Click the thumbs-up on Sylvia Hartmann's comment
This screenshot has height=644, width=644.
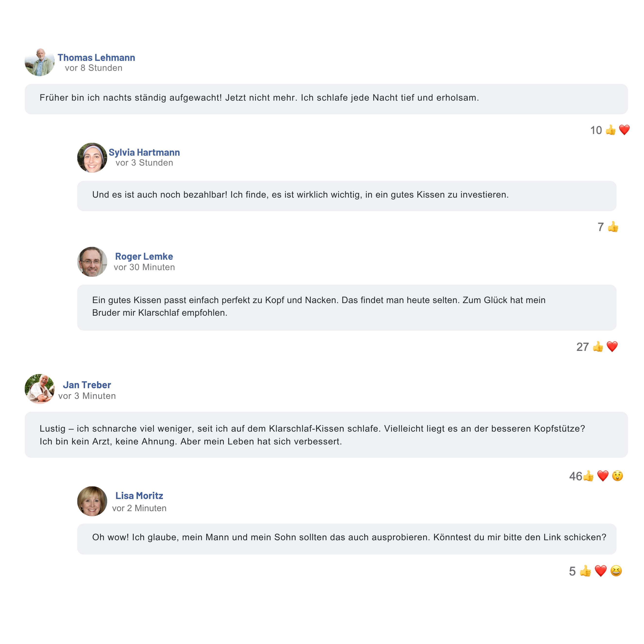click(613, 227)
